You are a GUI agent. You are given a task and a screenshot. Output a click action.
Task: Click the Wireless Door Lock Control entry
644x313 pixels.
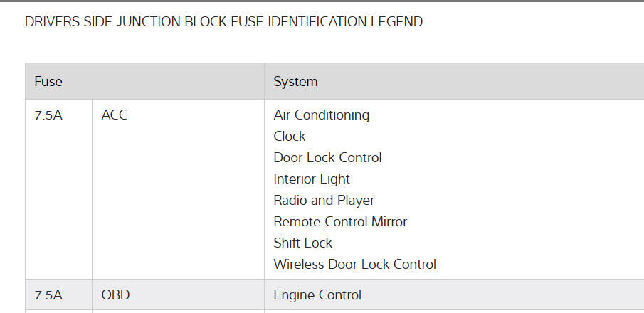pyautogui.click(x=354, y=265)
